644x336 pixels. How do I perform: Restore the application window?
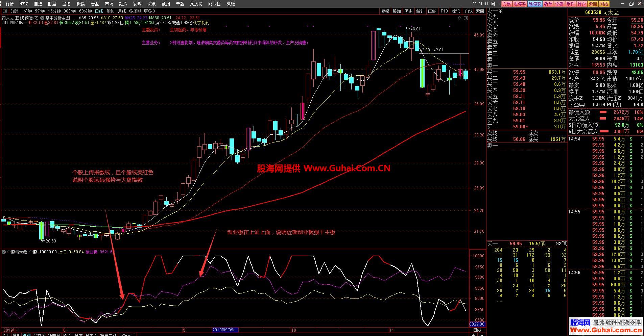(x=631, y=4)
